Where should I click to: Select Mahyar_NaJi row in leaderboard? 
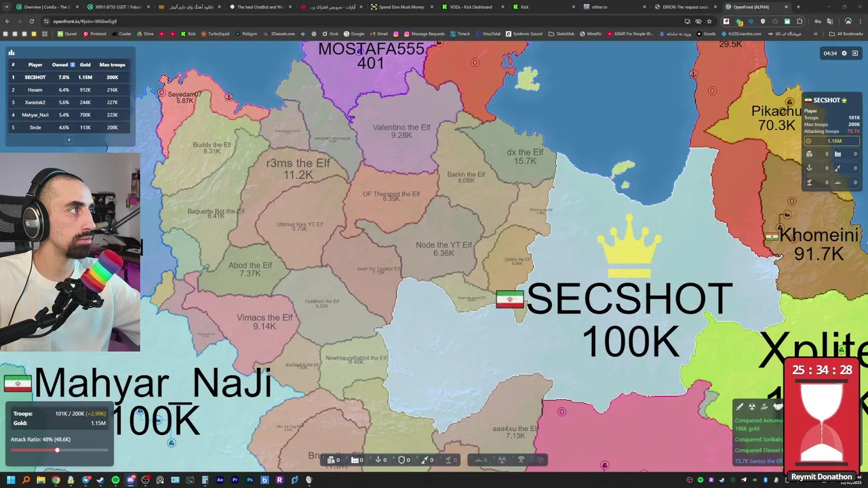(68, 115)
